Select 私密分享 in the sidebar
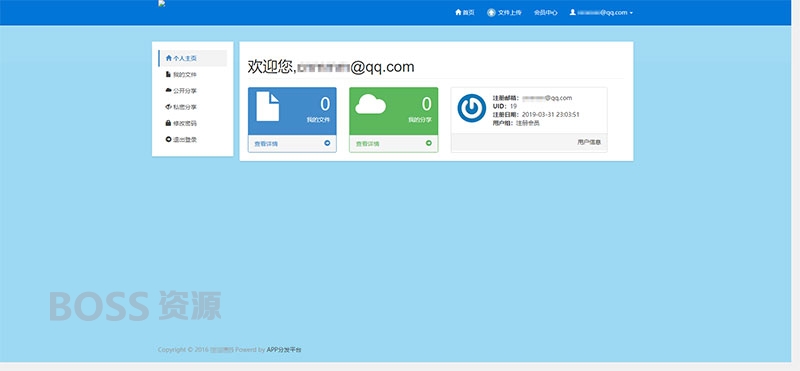The width and height of the screenshot is (800, 371). coord(192,107)
